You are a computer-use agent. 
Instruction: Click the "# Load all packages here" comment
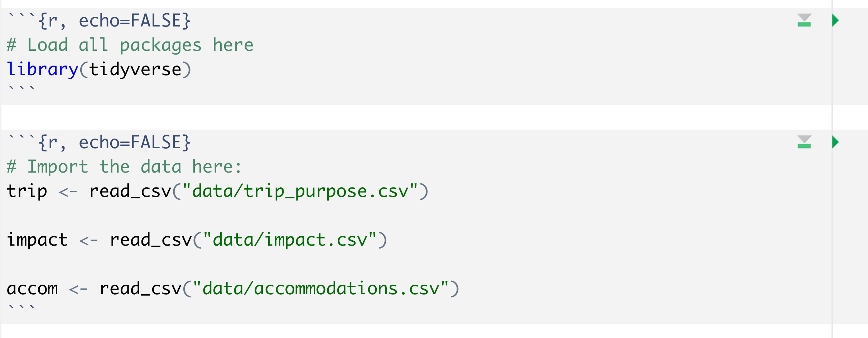click(x=130, y=45)
